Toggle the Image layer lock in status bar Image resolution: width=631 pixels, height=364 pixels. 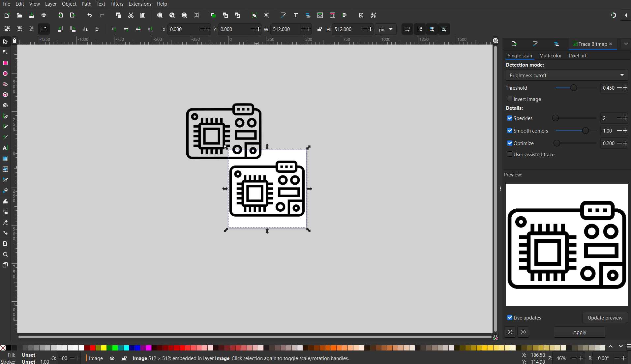pyautogui.click(x=124, y=358)
